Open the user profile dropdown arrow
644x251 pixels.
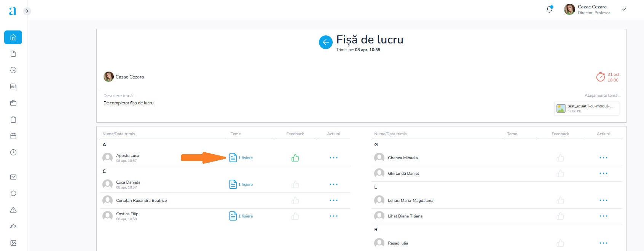623,10
